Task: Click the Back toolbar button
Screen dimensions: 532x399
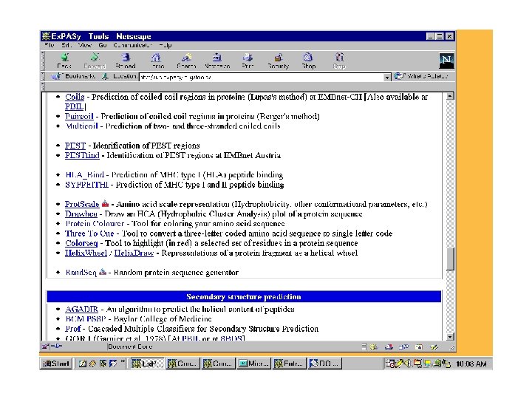Action: (64, 61)
